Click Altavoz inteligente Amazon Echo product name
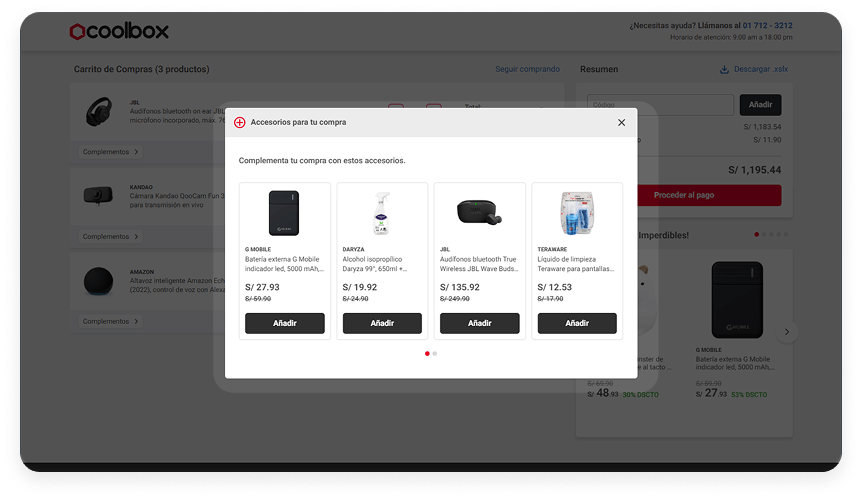The width and height of the screenshot is (862, 500). (177, 285)
